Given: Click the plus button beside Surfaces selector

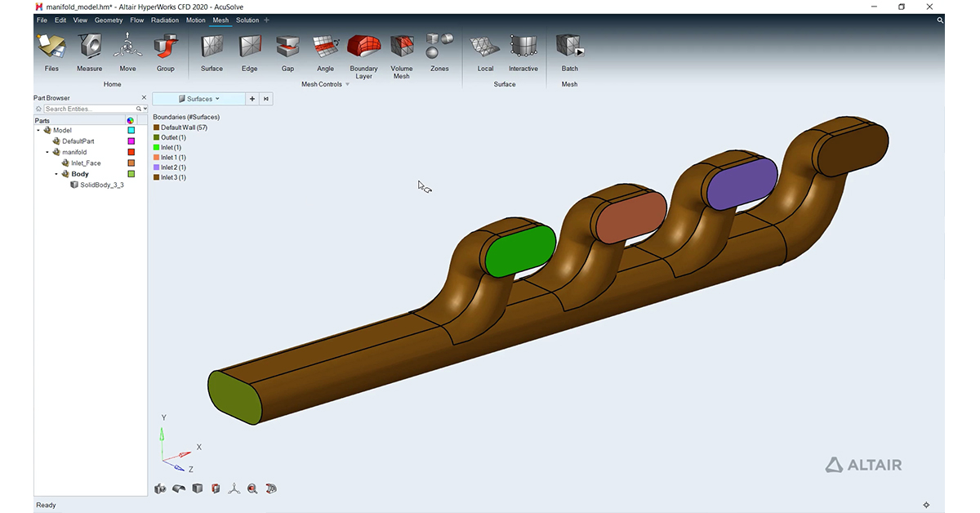Looking at the screenshot, I should [x=252, y=99].
